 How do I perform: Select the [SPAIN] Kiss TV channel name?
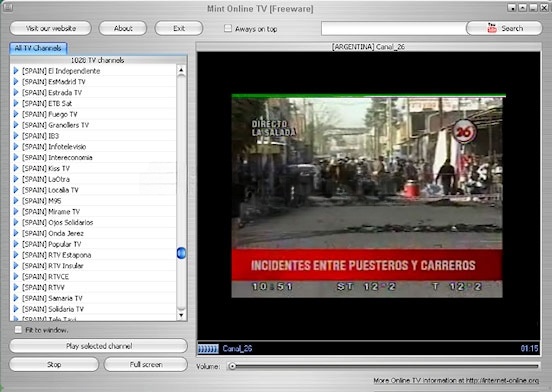[46, 168]
